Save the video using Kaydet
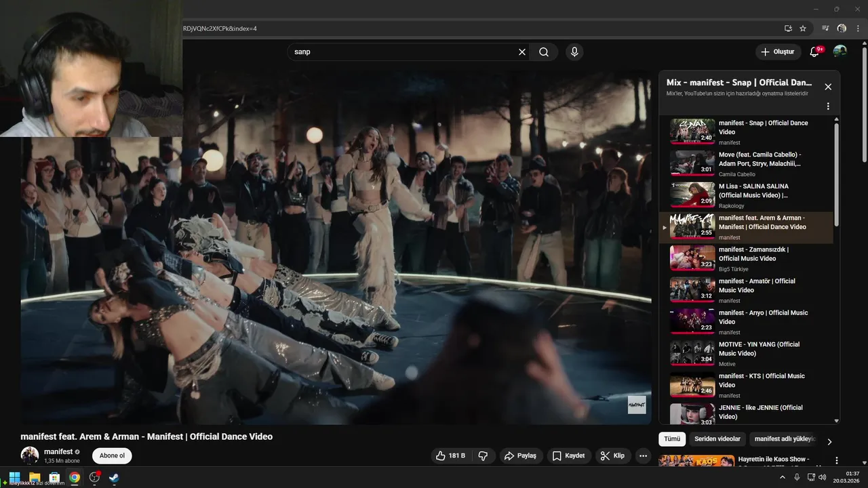Image resolution: width=868 pixels, height=488 pixels. (569, 455)
